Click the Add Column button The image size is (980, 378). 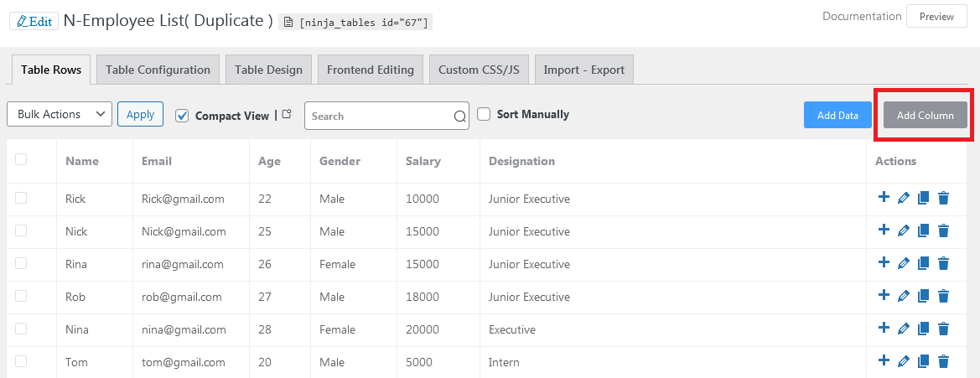click(925, 116)
